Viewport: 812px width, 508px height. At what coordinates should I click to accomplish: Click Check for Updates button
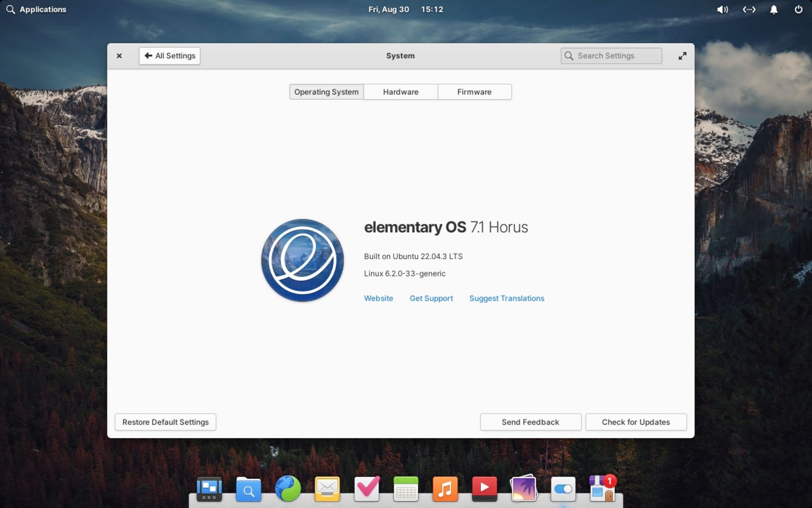point(636,421)
